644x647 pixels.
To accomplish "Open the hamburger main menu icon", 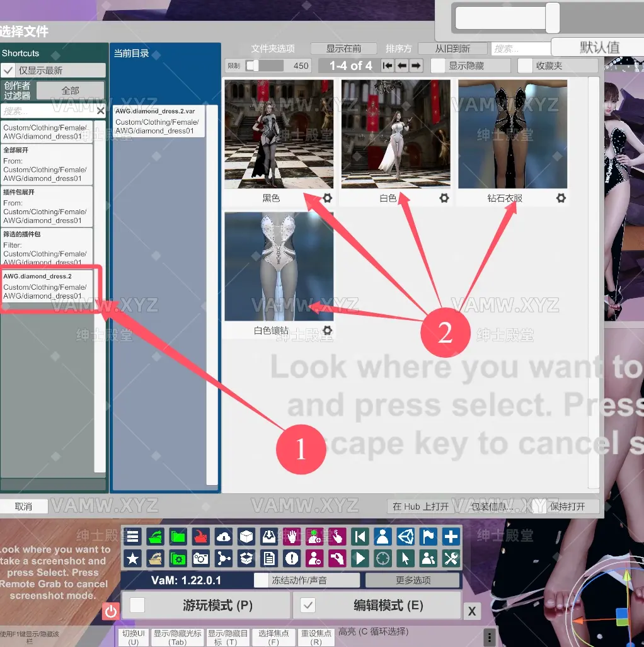I will pos(132,537).
